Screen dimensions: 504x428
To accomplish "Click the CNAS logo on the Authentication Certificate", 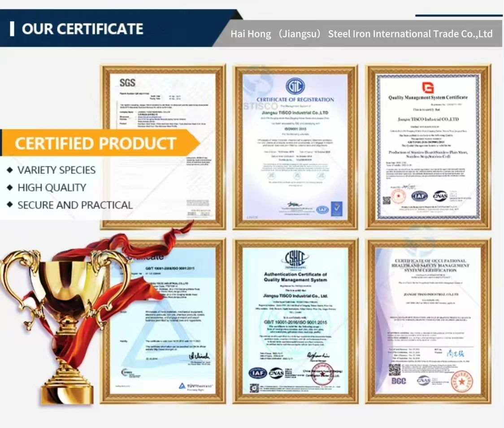I will 276,373.
